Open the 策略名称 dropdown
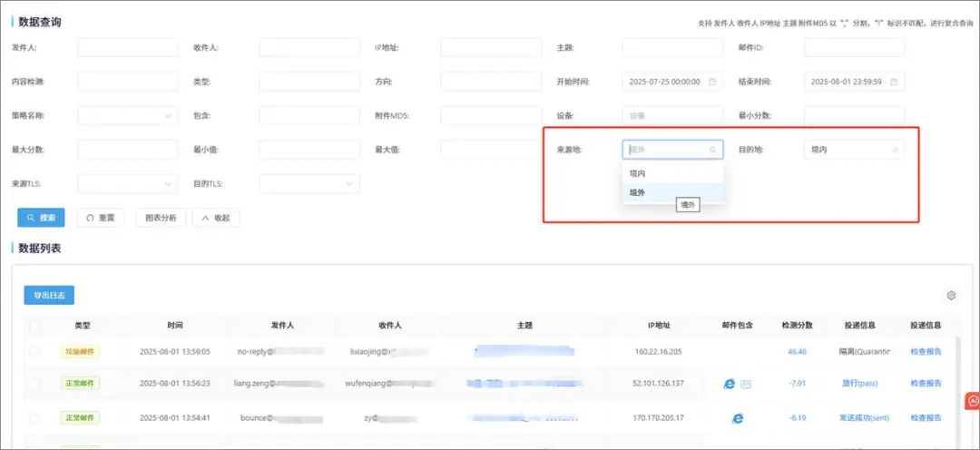 tap(128, 116)
